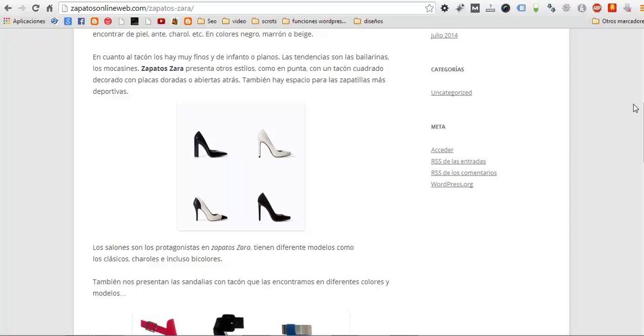644x336 pixels.
Task: Open the double down-arrows extension
Action: tap(551, 8)
